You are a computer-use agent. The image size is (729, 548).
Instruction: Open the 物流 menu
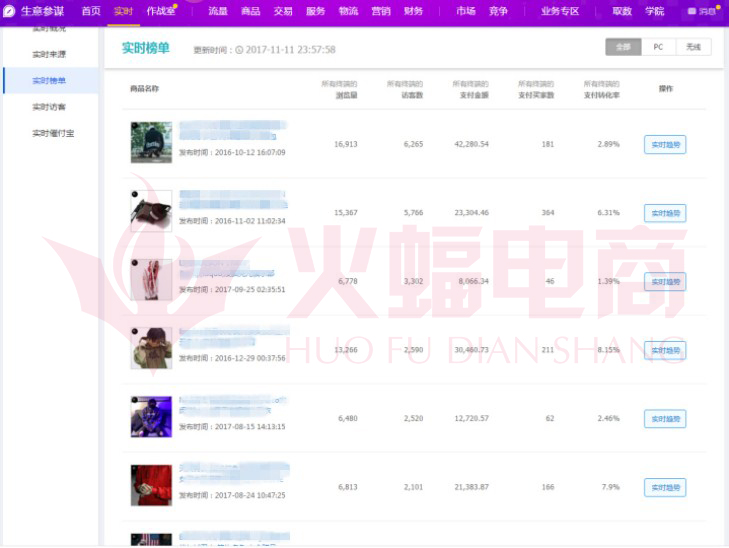[x=348, y=11]
